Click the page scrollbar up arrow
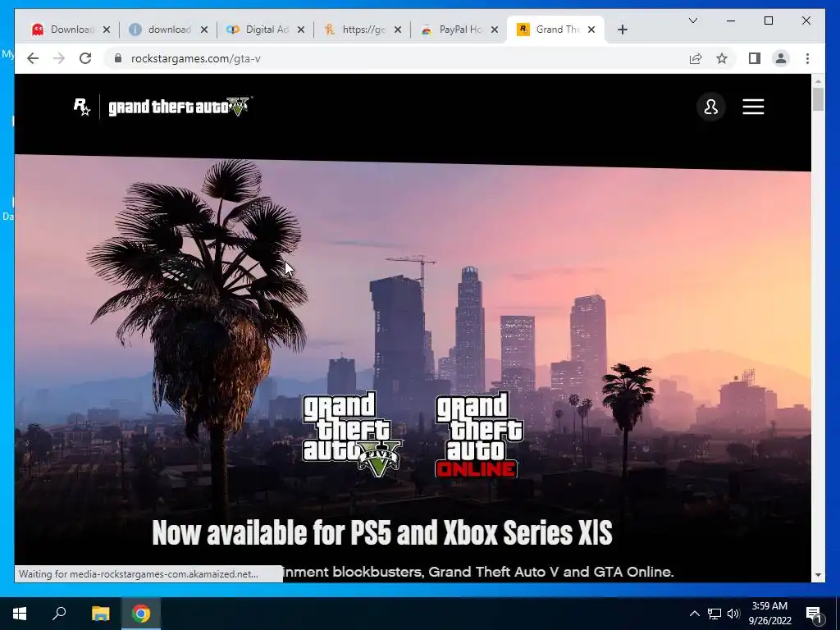Image resolution: width=840 pixels, height=630 pixels. point(818,81)
